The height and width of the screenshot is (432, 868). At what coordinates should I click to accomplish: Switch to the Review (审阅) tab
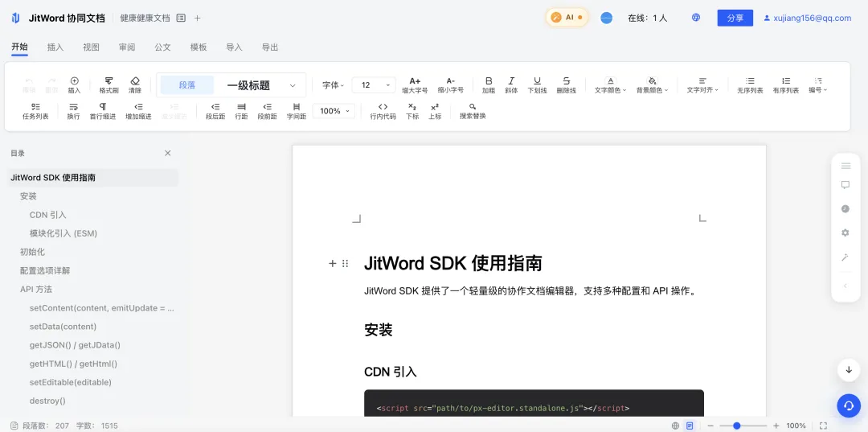[127, 47]
